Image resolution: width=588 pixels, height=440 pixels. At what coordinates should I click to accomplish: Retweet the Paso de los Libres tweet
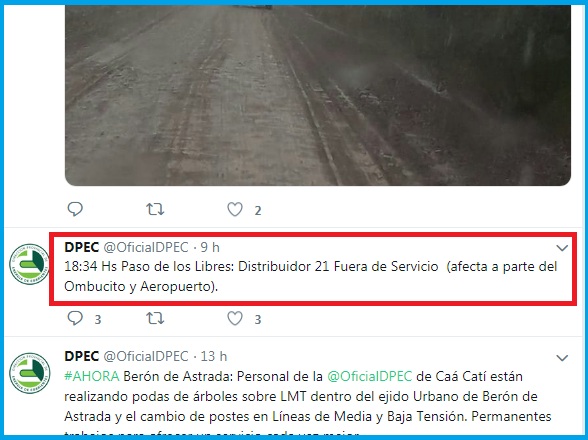pyautogui.click(x=155, y=318)
